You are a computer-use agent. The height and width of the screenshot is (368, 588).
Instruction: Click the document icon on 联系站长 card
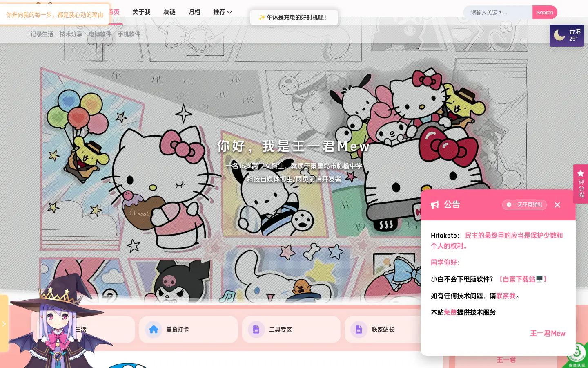click(359, 330)
